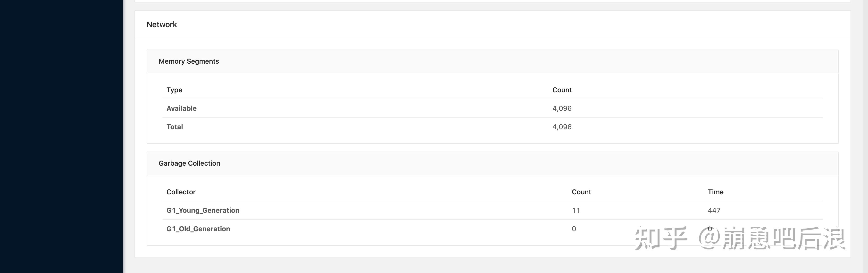Click the G1_Old_Generation collector label
The height and width of the screenshot is (273, 868).
tap(198, 229)
